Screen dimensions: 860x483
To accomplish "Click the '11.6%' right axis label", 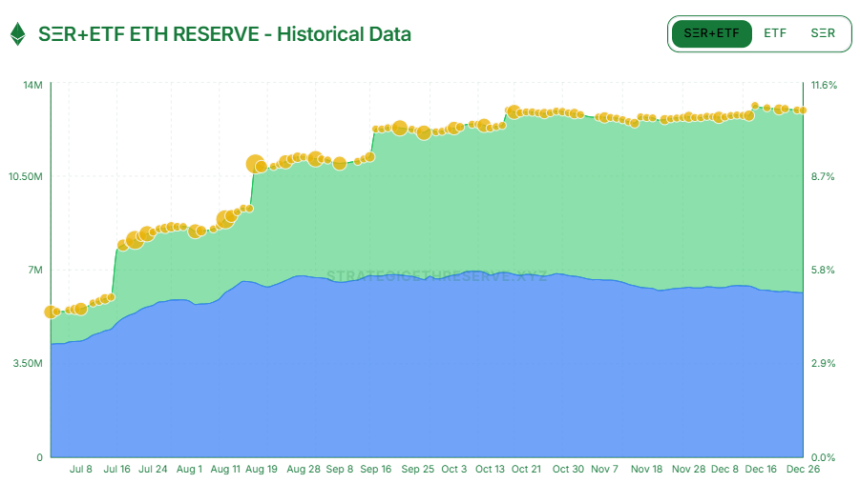I will [823, 84].
